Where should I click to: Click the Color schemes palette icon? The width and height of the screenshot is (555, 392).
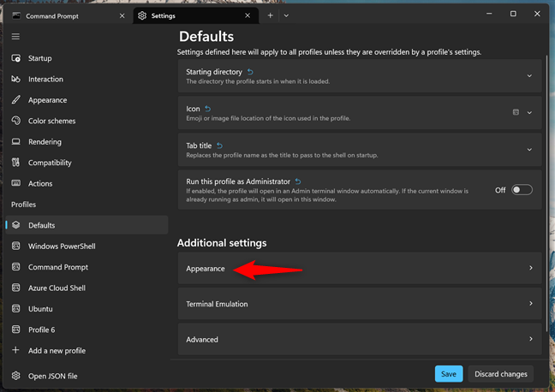click(x=16, y=121)
